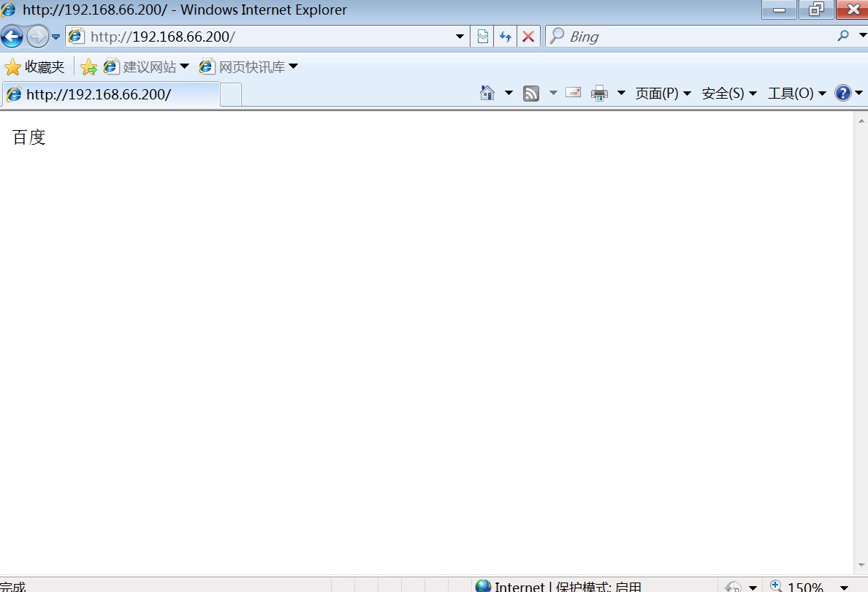Open the 收藏夹 favorites button
The width and height of the screenshot is (868, 592).
35,67
